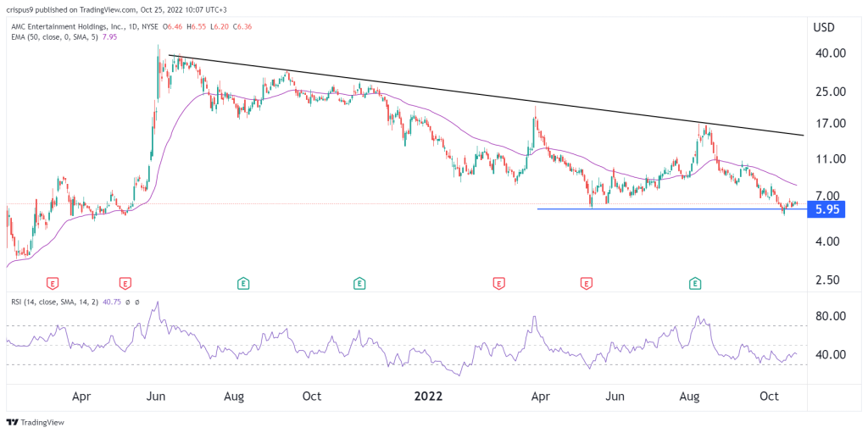
Task: Select the blue horizontal support line
Action: click(672, 208)
